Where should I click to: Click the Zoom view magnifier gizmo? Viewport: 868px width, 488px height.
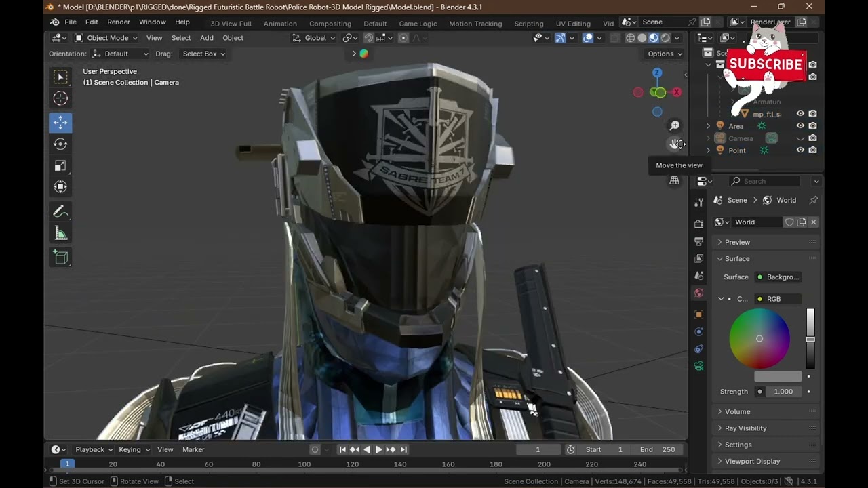[x=675, y=125]
